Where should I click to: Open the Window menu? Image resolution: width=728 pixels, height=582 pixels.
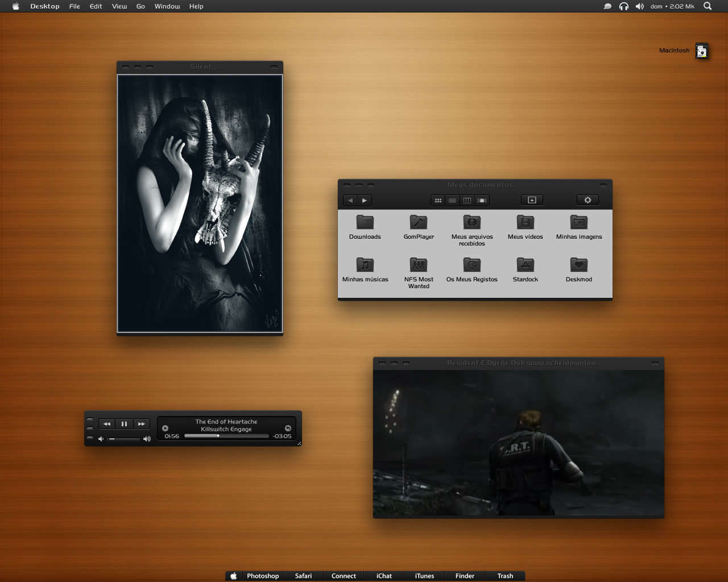(x=167, y=6)
